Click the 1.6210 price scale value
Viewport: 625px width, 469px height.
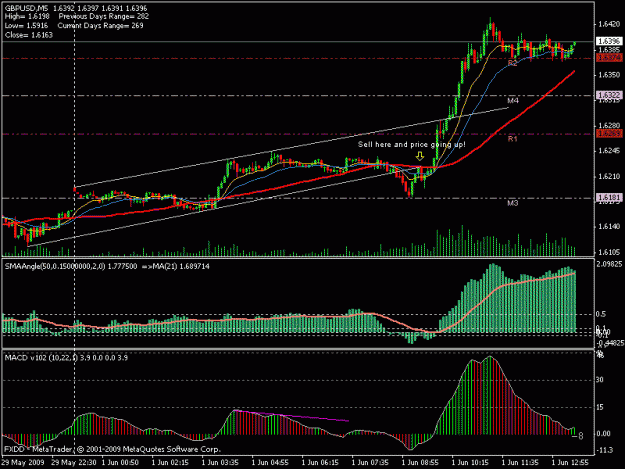click(x=609, y=176)
